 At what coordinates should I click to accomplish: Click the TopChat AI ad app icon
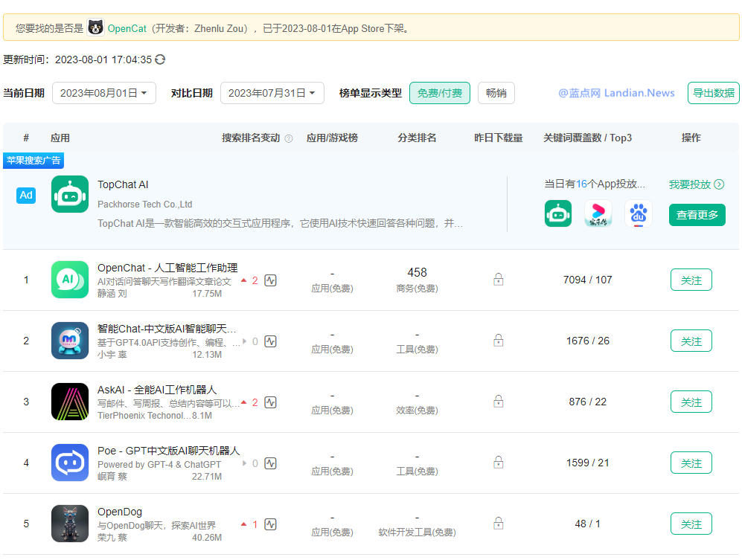tap(70, 194)
